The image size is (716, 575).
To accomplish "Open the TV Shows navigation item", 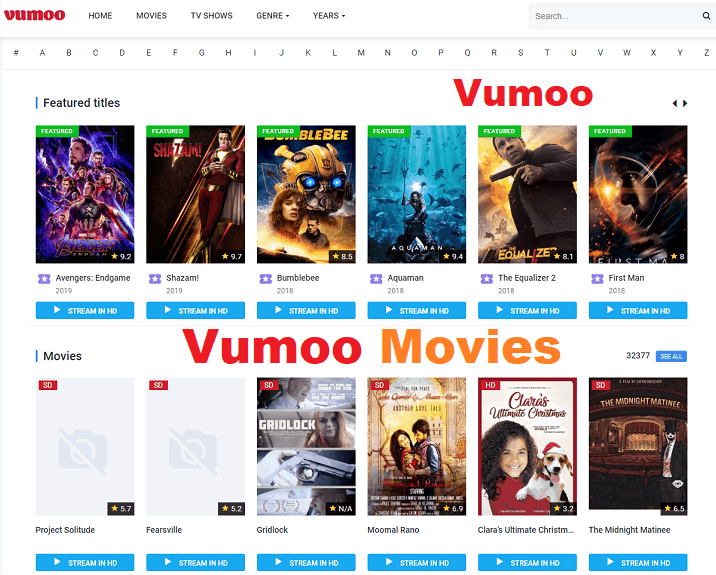I will pyautogui.click(x=211, y=16).
